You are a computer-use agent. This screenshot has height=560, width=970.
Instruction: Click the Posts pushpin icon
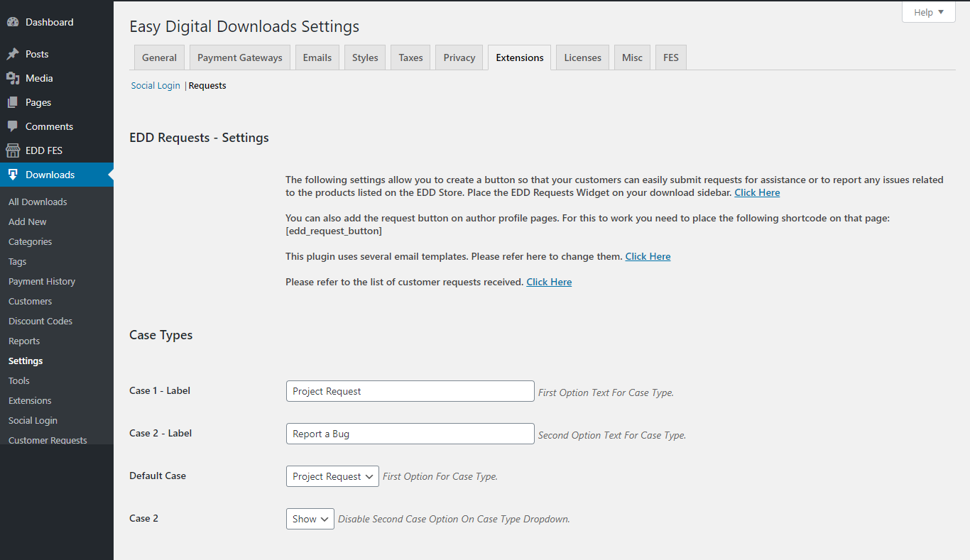pyautogui.click(x=13, y=54)
